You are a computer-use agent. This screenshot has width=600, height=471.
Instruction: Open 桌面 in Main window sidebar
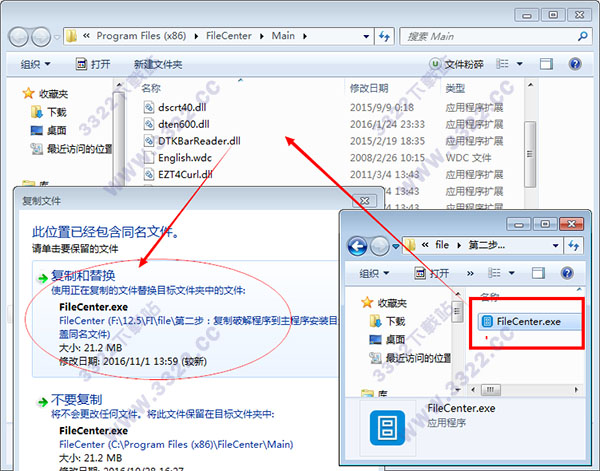[x=49, y=130]
